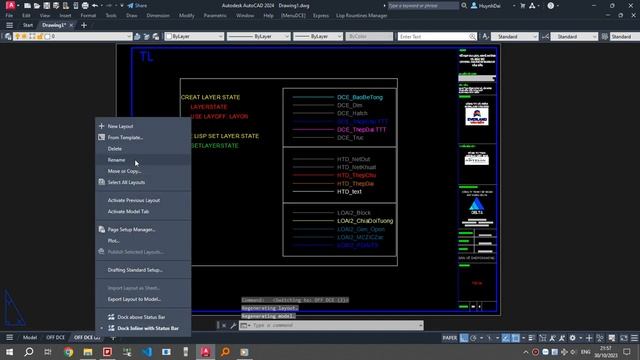Choose Dock above Status Bar

(x=143, y=317)
